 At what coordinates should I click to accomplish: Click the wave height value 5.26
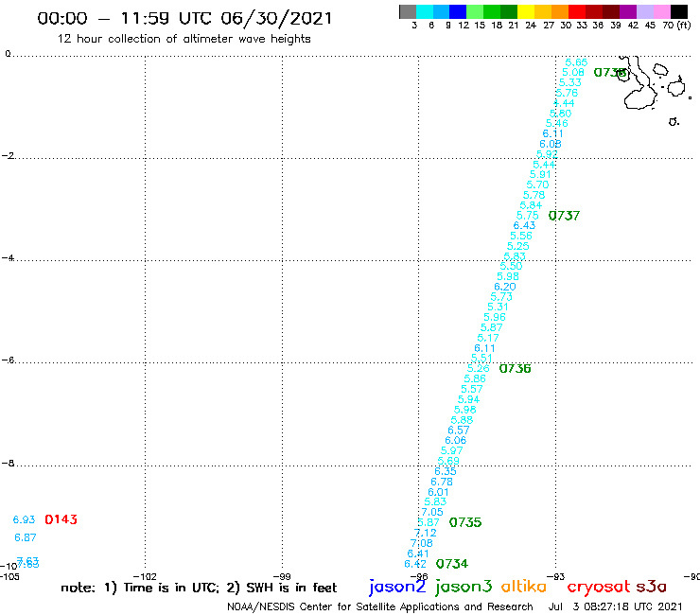pos(478,368)
